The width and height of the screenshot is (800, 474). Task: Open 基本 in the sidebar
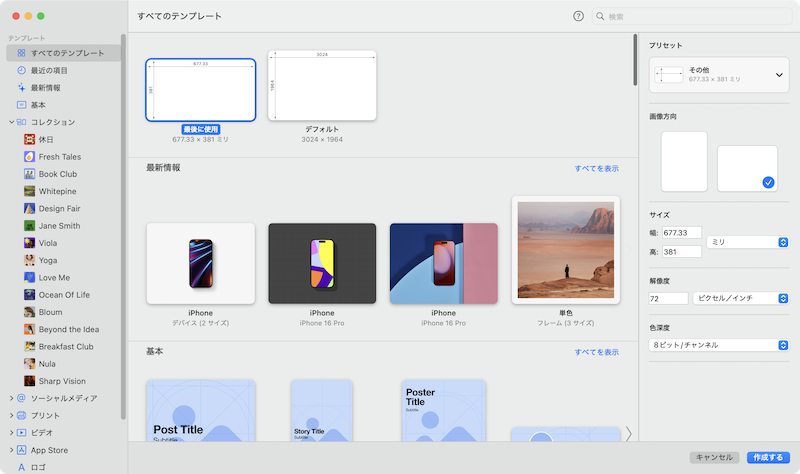tap(38, 104)
